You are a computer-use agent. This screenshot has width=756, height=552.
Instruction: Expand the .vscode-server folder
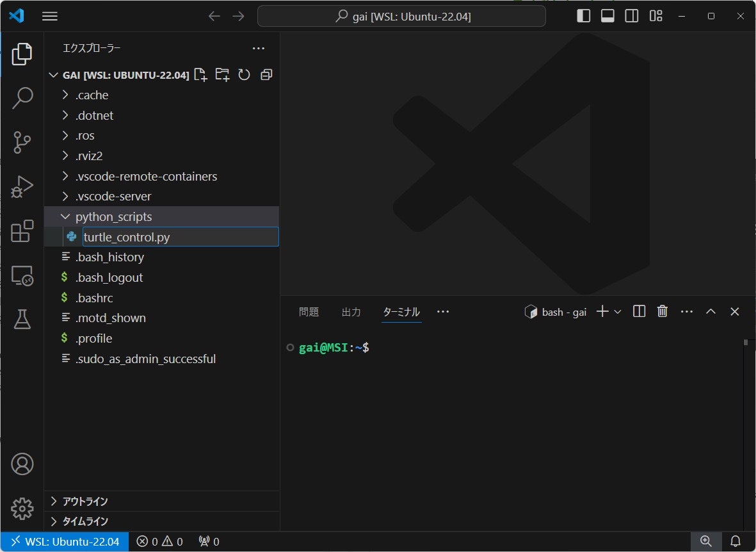point(161,197)
